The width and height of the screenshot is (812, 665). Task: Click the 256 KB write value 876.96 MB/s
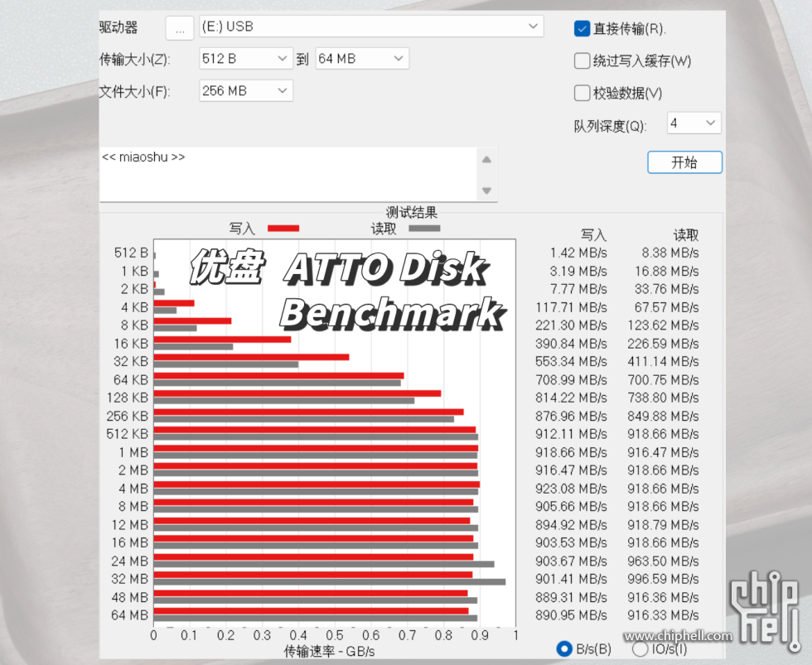point(571,416)
